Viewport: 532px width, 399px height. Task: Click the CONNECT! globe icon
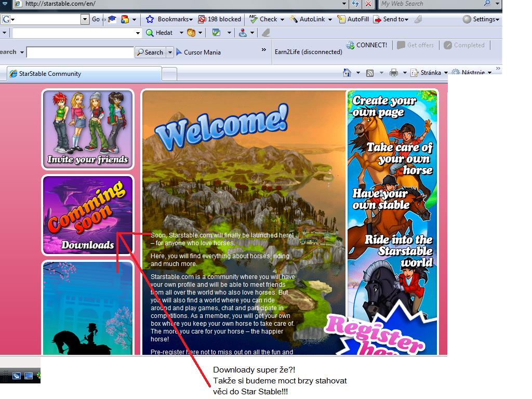tap(350, 45)
